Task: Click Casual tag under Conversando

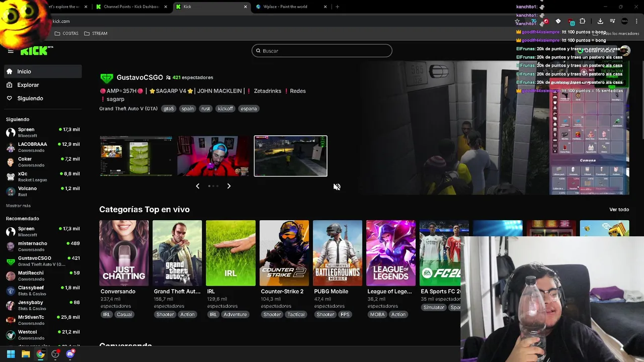Action: 124,315
